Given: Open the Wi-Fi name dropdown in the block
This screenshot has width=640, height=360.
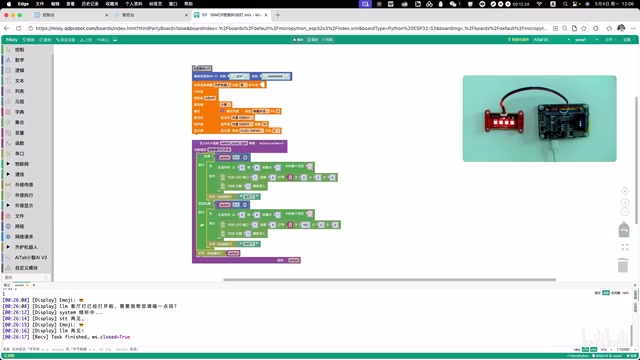Looking at the screenshot, I should pyautogui.click(x=239, y=76).
